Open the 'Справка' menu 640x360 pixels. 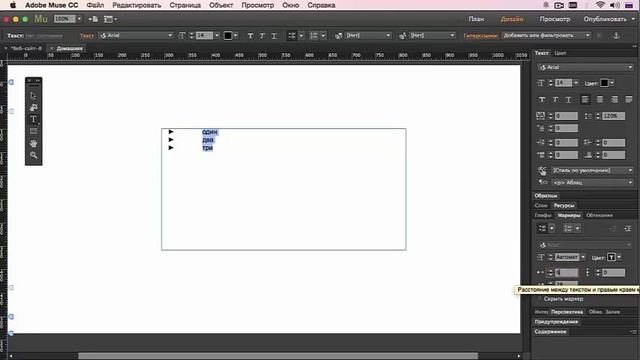pos(321,5)
